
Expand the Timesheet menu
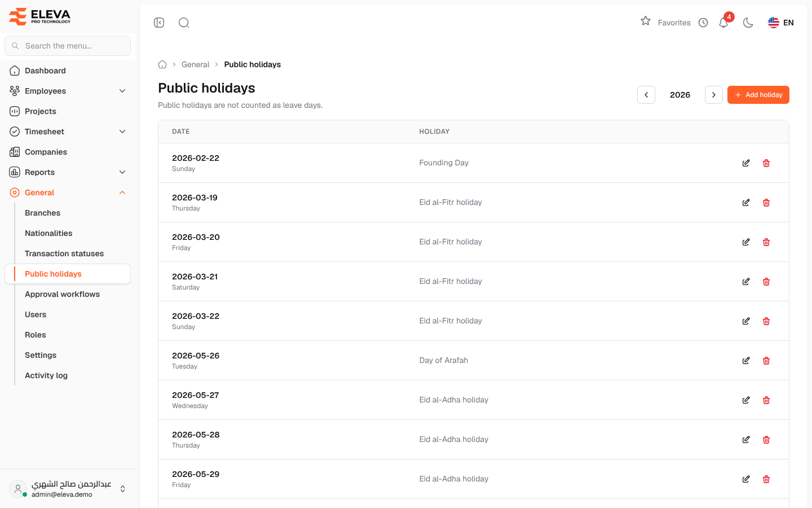click(x=68, y=132)
